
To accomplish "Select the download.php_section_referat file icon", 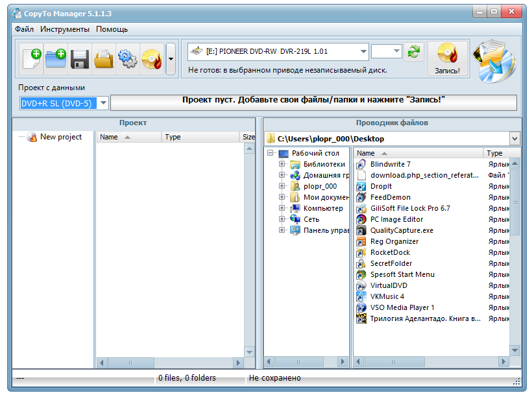I will (x=361, y=175).
